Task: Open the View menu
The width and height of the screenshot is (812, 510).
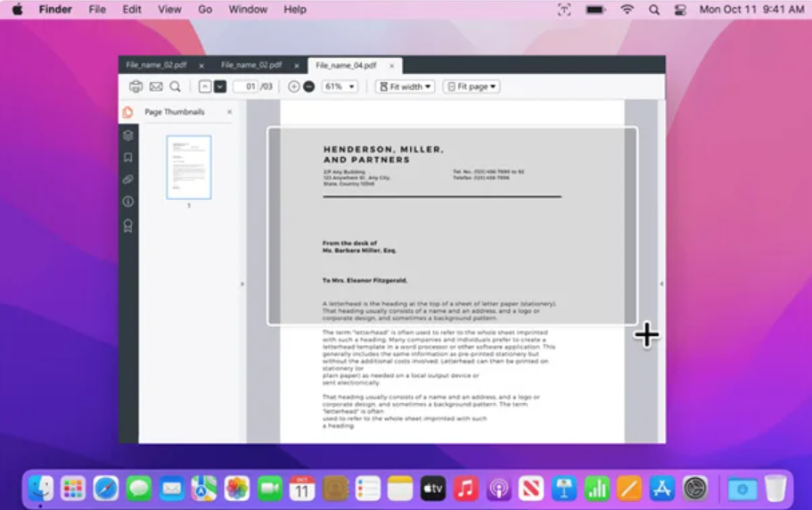Action: [169, 9]
